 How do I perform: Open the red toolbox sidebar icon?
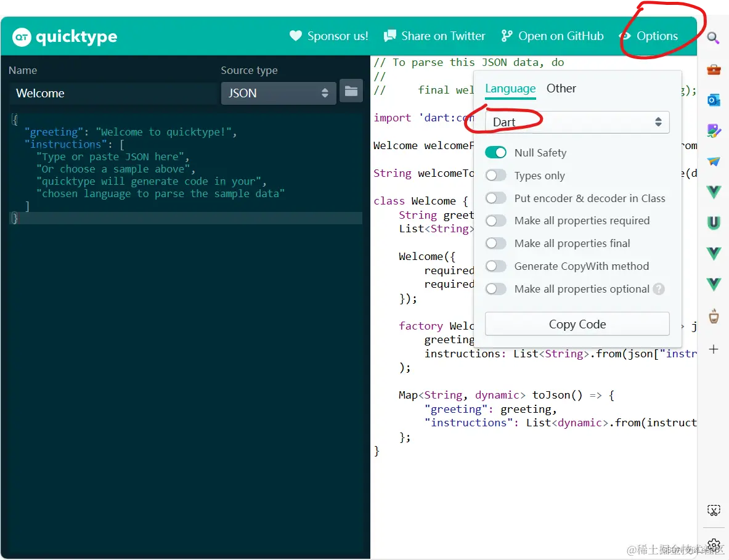(x=714, y=70)
